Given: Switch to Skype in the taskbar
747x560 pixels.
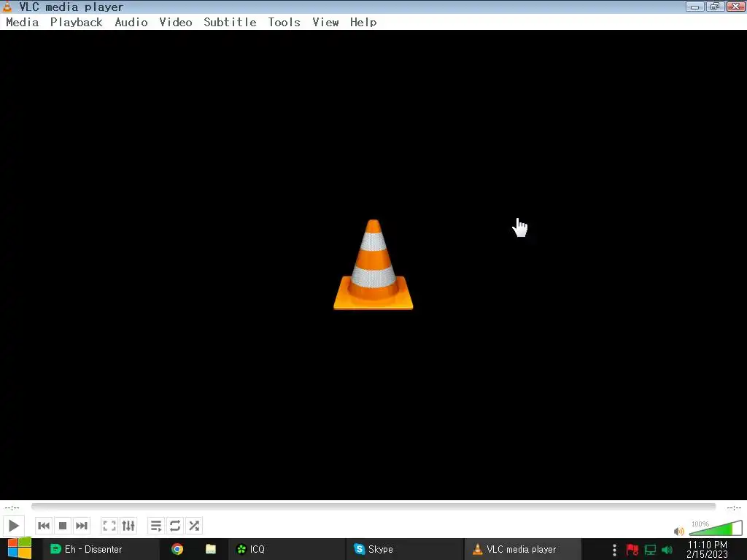Looking at the screenshot, I should tap(404, 549).
